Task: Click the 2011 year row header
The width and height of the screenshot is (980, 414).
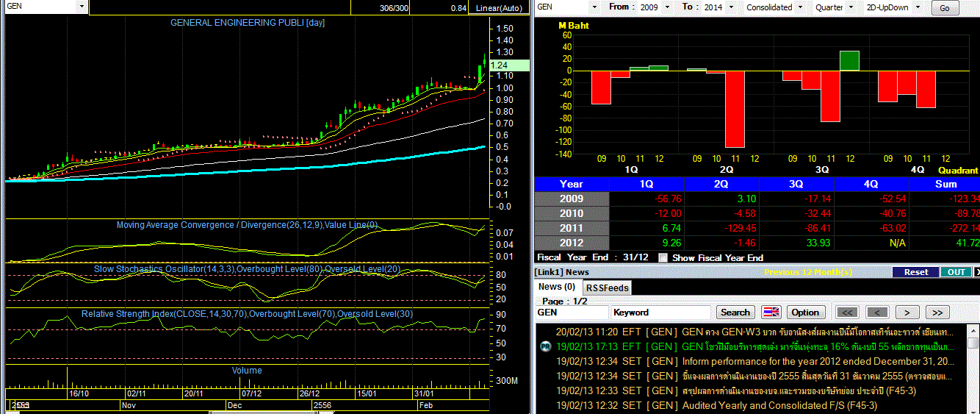Action: [572, 228]
